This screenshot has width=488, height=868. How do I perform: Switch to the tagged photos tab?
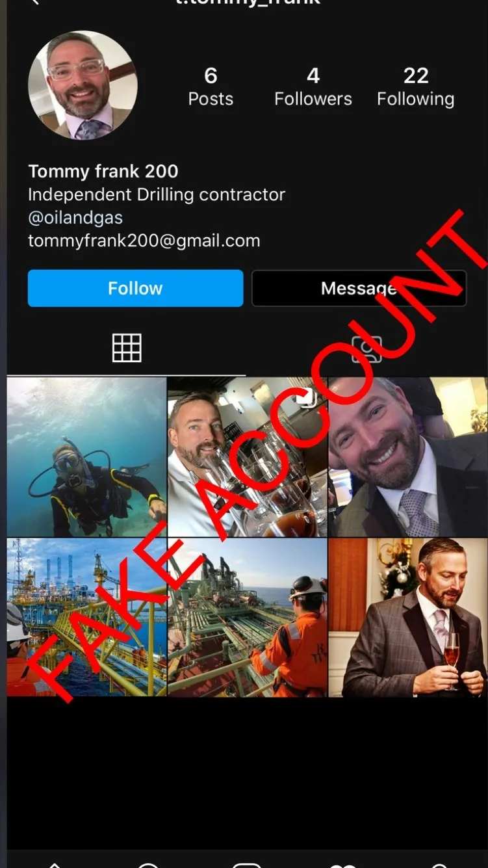click(366, 349)
